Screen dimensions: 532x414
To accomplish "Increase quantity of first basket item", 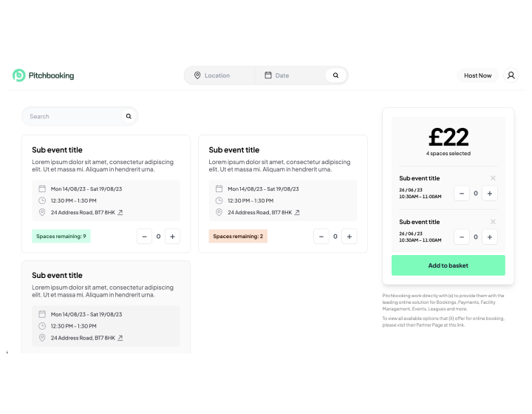I will pyautogui.click(x=490, y=194).
